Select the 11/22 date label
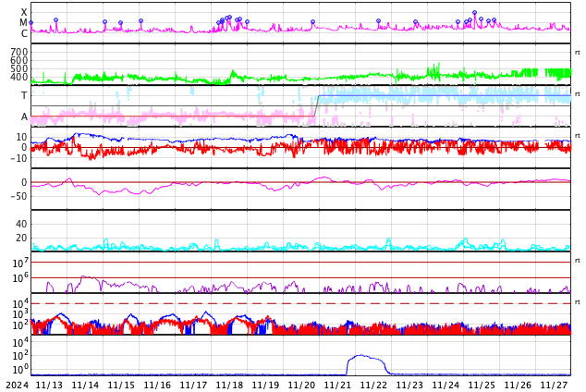The height and width of the screenshot is (392, 586). 373,385
